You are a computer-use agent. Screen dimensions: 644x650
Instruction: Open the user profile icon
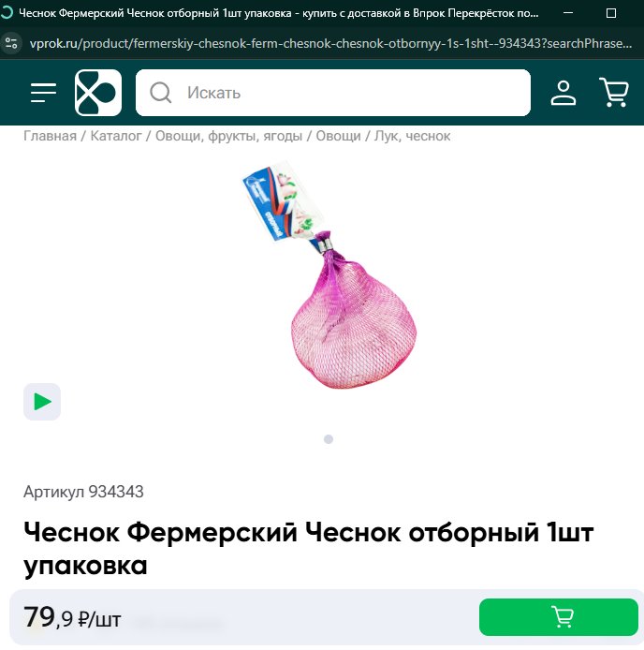pyautogui.click(x=563, y=93)
